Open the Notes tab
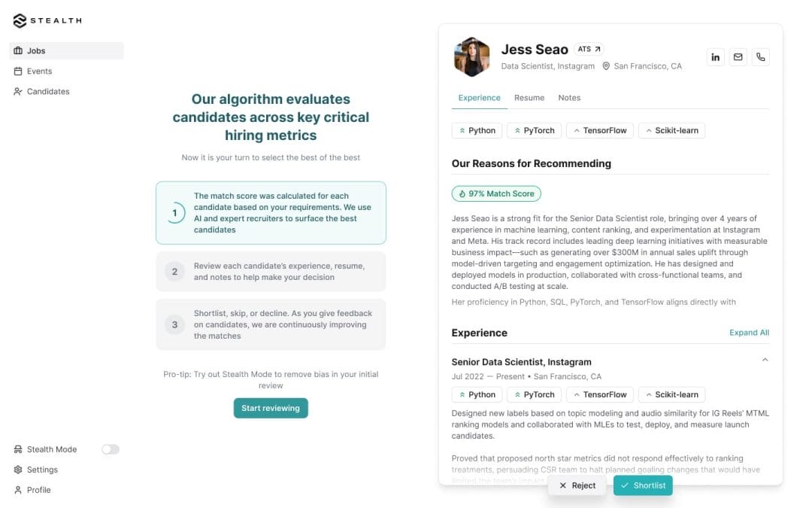 tap(569, 97)
